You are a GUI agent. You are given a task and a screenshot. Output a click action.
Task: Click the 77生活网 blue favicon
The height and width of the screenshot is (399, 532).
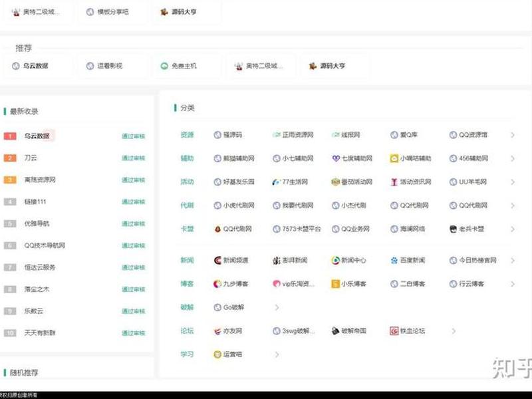(276, 182)
